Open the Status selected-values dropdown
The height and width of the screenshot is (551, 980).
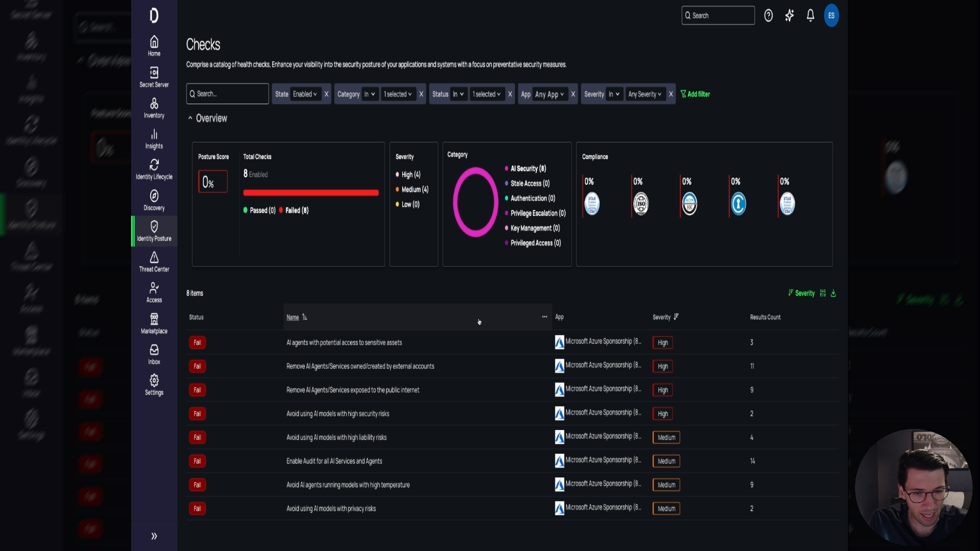tap(486, 94)
